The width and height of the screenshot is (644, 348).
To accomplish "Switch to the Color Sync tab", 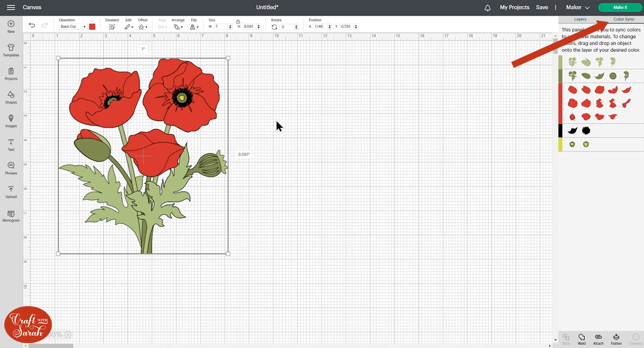I will 624,19.
